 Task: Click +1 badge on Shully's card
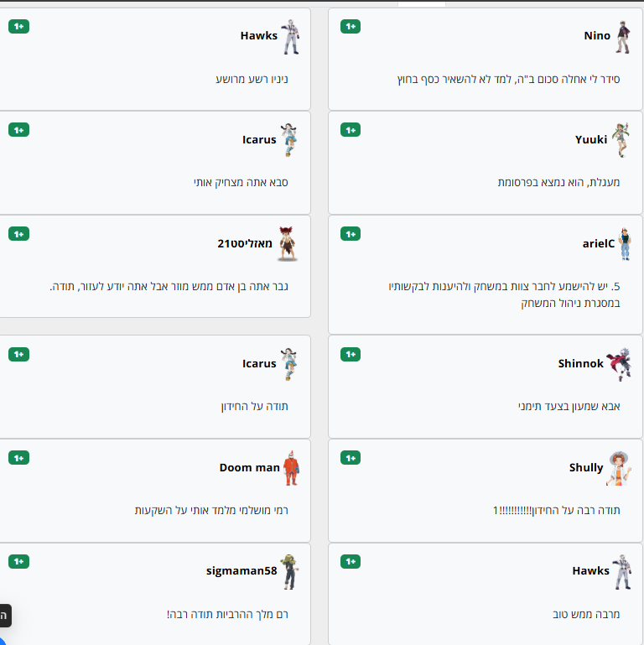coord(351,458)
